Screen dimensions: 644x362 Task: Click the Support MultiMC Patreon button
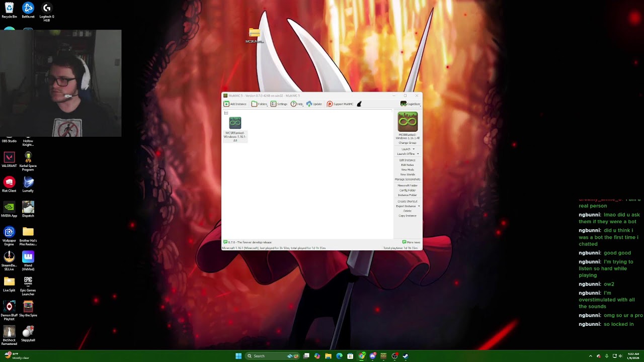point(340,104)
